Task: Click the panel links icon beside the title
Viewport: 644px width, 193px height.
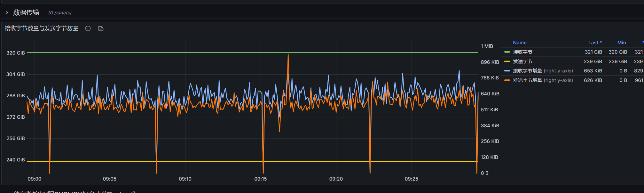Action: [101, 28]
